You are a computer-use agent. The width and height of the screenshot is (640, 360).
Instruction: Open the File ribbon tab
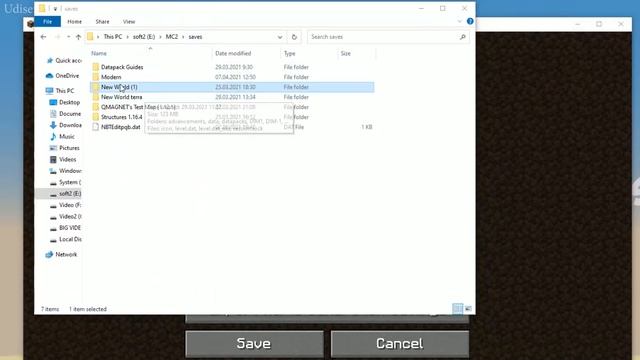click(x=48, y=22)
